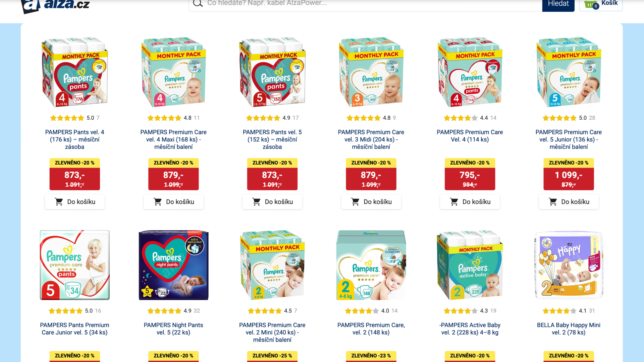Click the 873,- price box of Pampers Pants vel. 4

coord(75,179)
